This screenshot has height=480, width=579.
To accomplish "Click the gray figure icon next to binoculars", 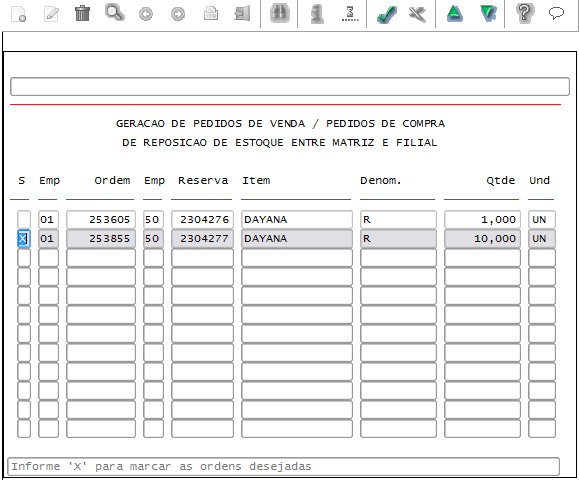I will (317, 14).
